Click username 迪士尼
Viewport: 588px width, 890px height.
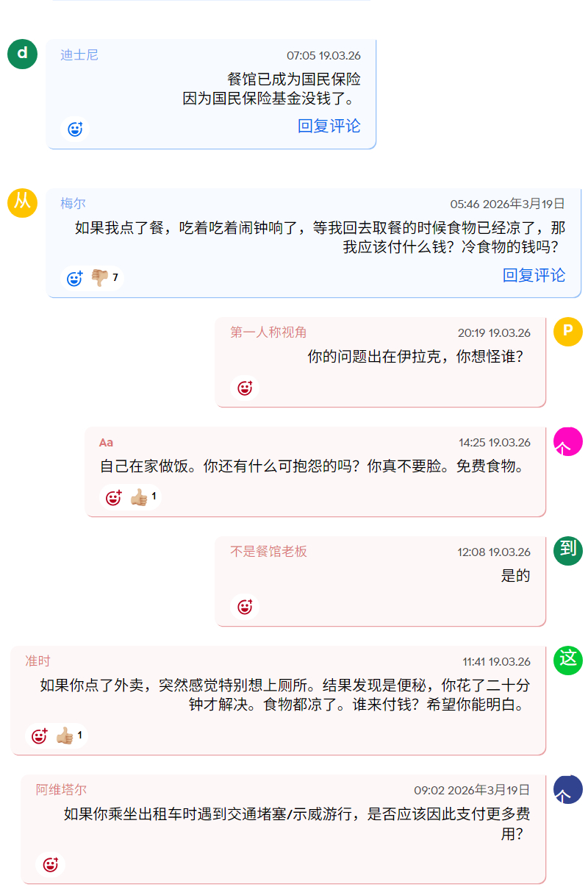pos(79,54)
